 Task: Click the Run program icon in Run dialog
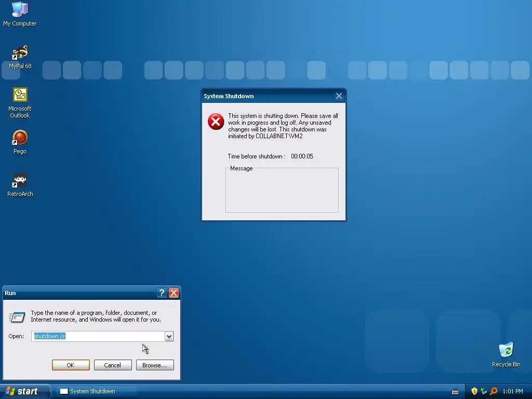click(x=17, y=317)
